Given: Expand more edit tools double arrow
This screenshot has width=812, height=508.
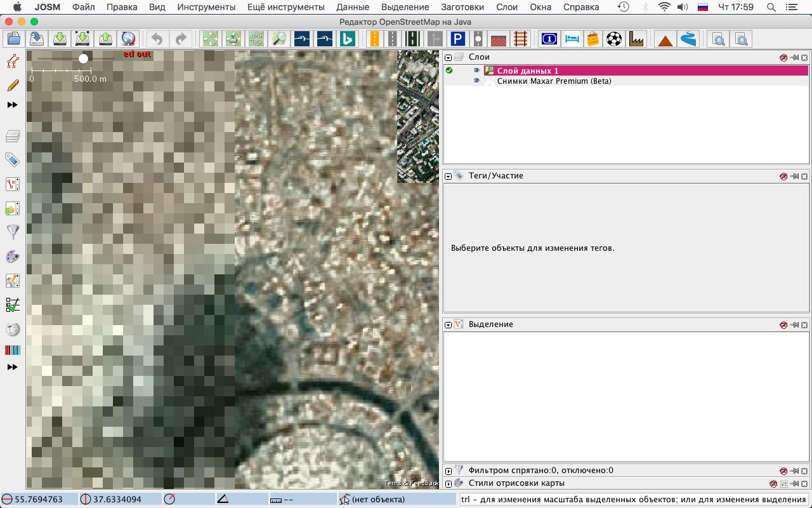Looking at the screenshot, I should [12, 105].
